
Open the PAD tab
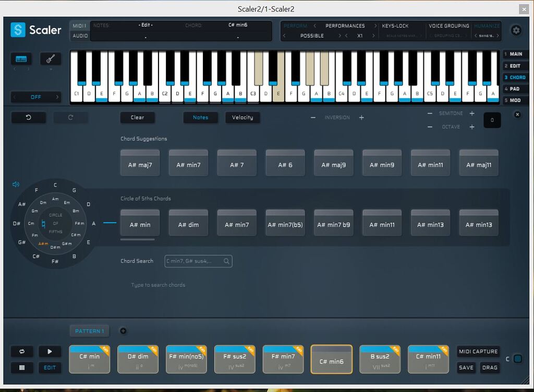click(515, 89)
